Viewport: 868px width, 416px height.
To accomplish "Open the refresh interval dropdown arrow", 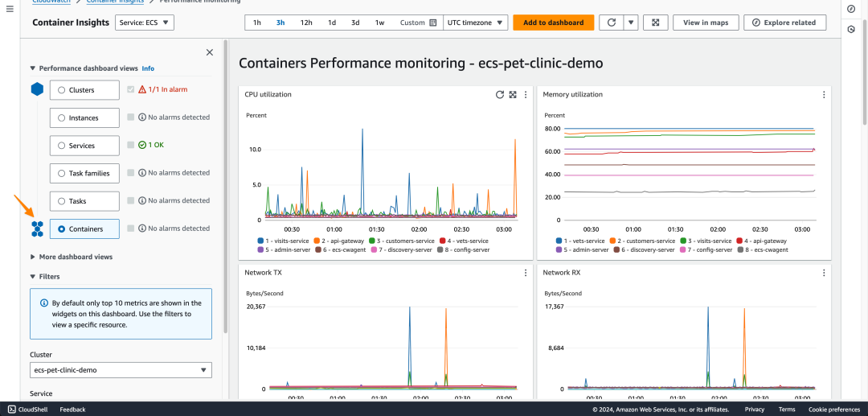I will pyautogui.click(x=631, y=23).
